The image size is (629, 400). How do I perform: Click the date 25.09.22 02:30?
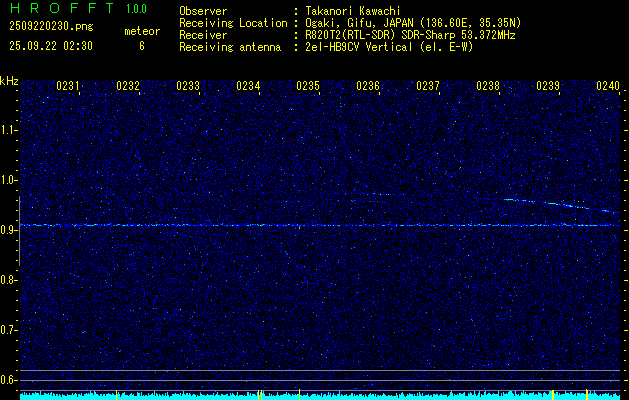coord(51,46)
